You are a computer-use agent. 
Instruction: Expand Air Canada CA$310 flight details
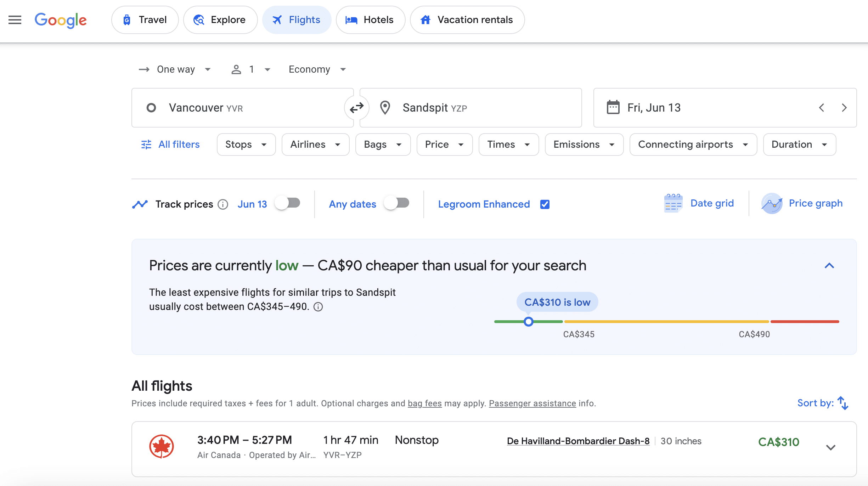[x=830, y=447]
